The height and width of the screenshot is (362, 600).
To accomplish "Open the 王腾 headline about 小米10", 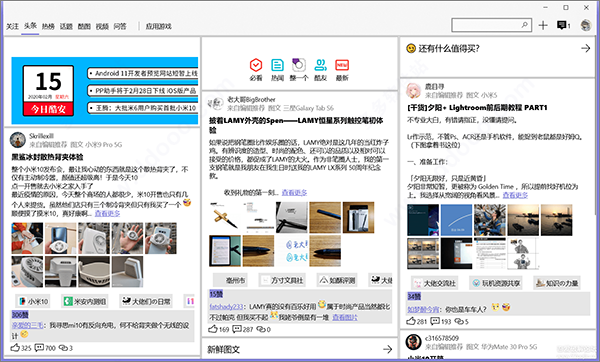I will pyautogui.click(x=143, y=108).
